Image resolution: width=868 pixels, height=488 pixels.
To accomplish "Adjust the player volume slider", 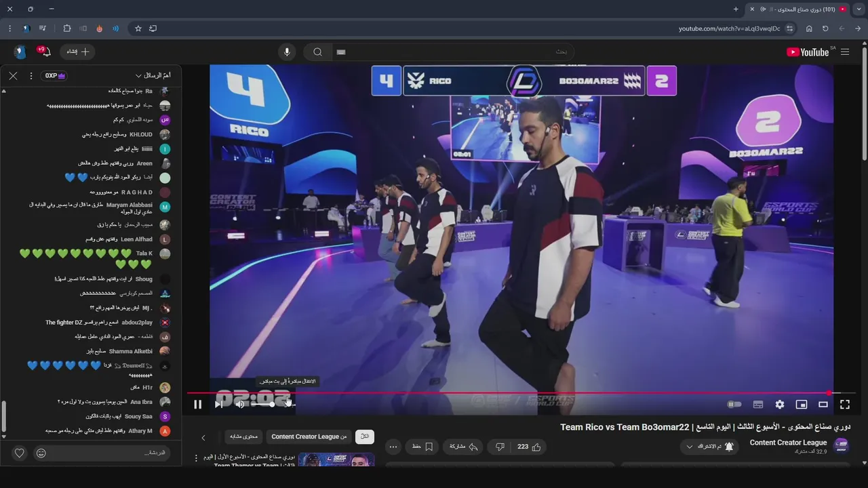I will 262,405.
